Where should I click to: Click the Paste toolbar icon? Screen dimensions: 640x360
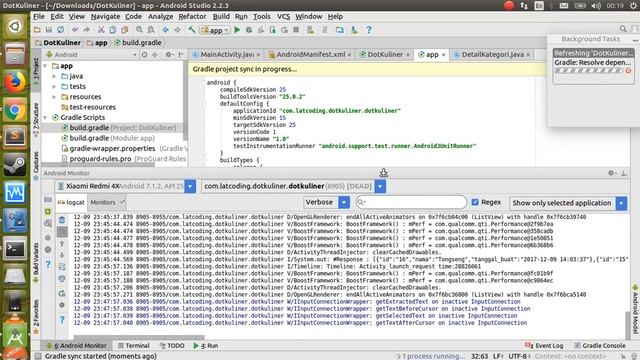[124, 30]
